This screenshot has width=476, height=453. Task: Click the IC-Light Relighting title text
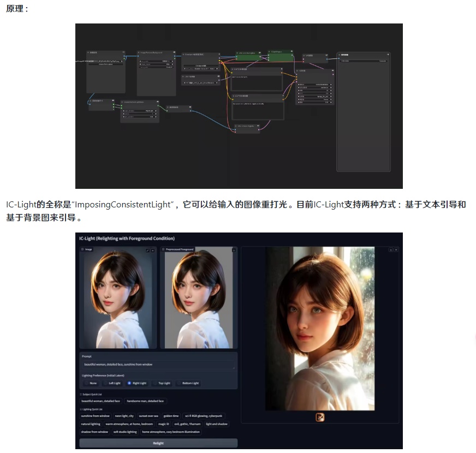click(x=127, y=239)
